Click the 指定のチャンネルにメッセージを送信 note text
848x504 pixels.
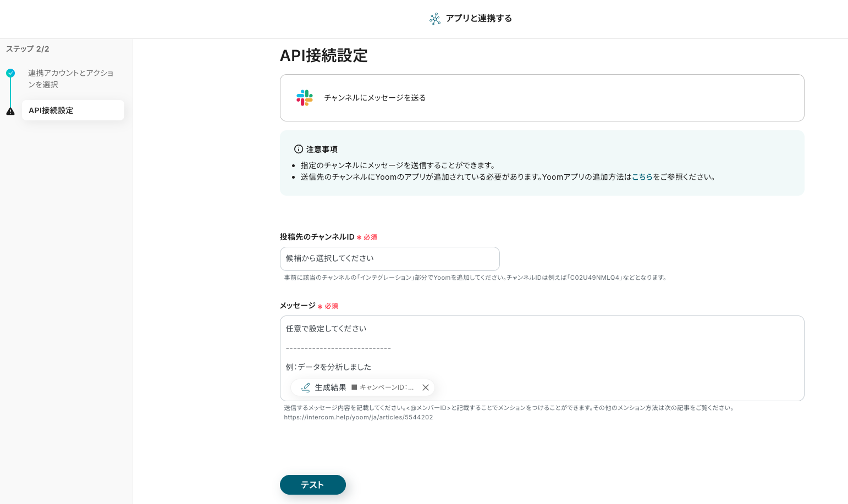399,165
